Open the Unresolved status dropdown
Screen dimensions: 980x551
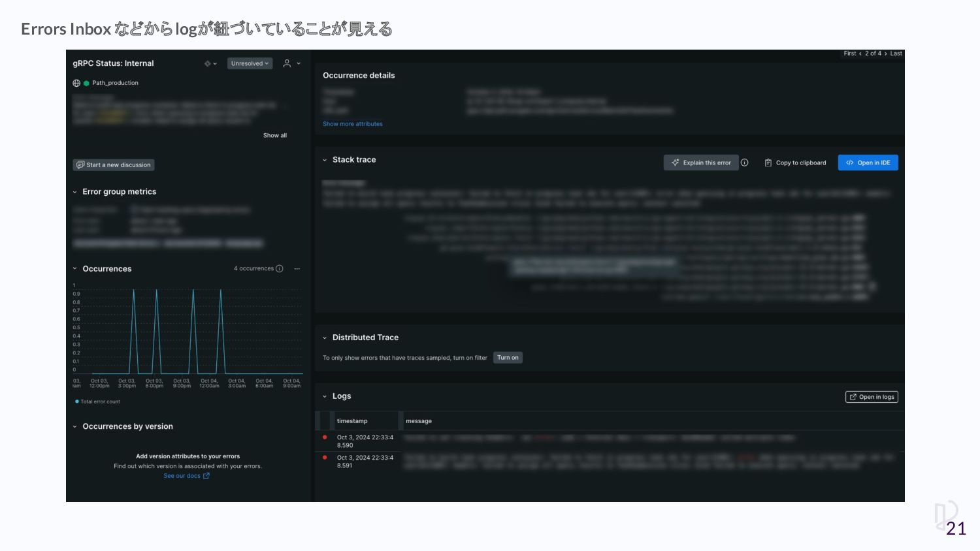[250, 63]
